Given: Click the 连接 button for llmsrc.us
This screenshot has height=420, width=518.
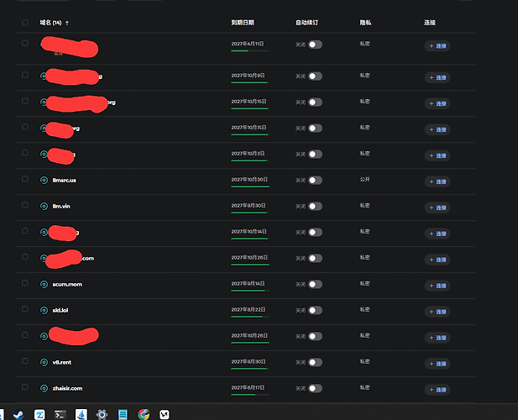Looking at the screenshot, I should pos(437,181).
